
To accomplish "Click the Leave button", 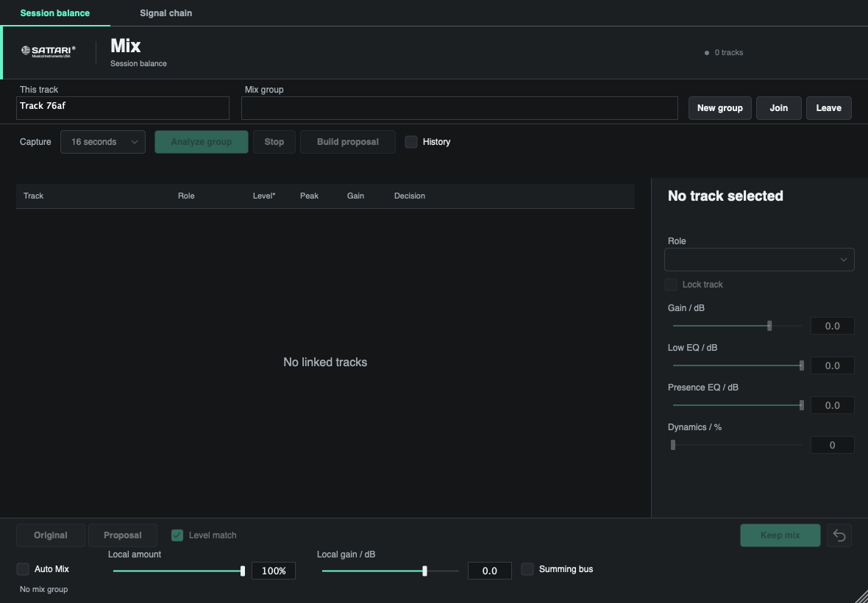I will pyautogui.click(x=829, y=108).
